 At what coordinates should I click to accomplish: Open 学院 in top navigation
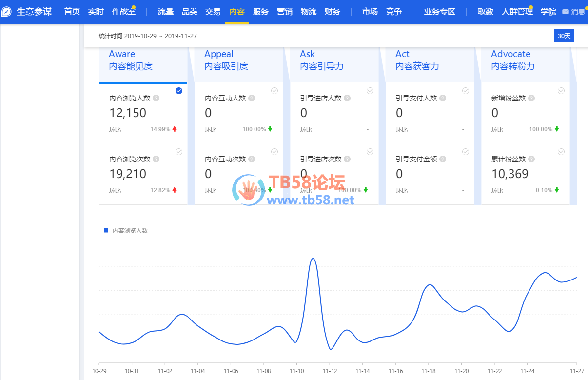click(x=549, y=12)
